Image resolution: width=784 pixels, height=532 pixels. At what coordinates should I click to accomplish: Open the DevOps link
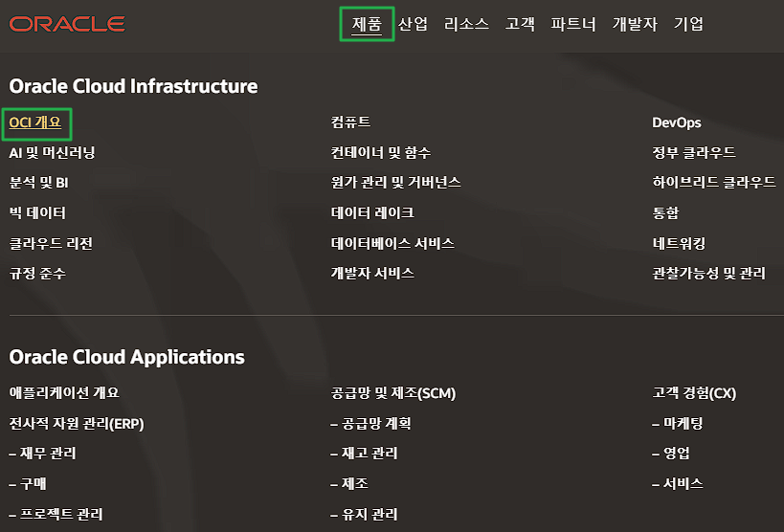pos(677,122)
